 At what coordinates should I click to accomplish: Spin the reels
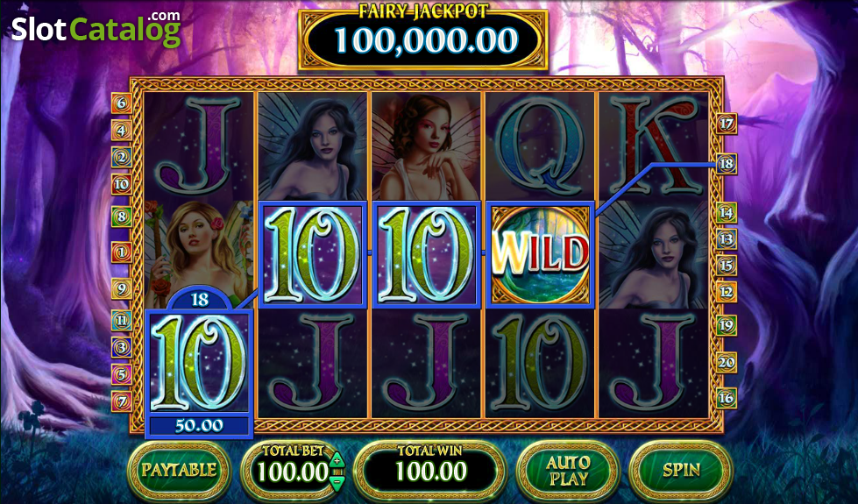point(681,470)
